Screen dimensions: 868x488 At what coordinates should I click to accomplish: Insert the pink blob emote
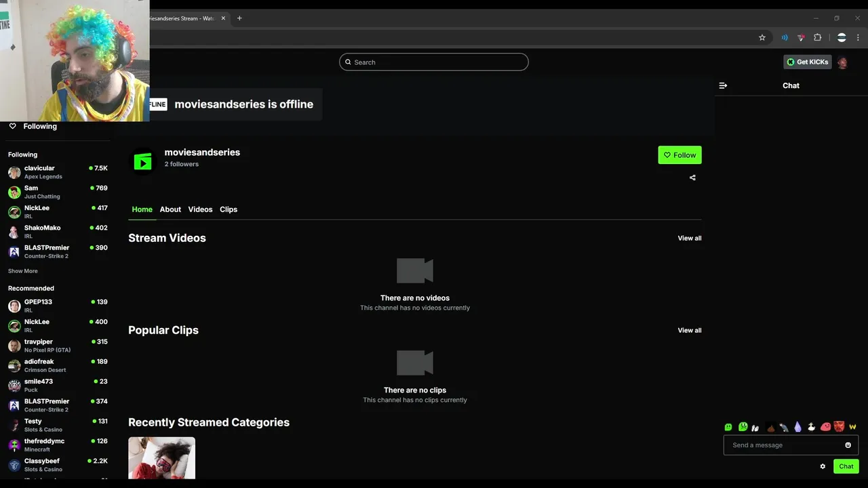point(825,427)
